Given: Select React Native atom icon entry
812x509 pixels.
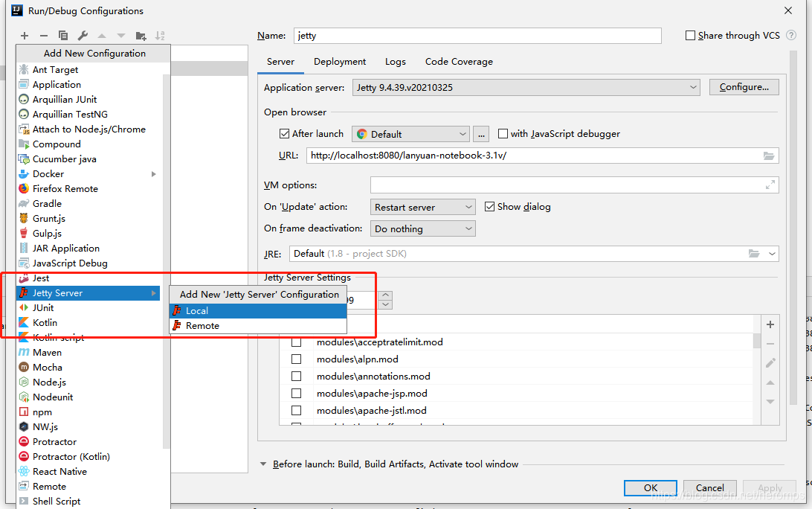Looking at the screenshot, I should pos(24,472).
